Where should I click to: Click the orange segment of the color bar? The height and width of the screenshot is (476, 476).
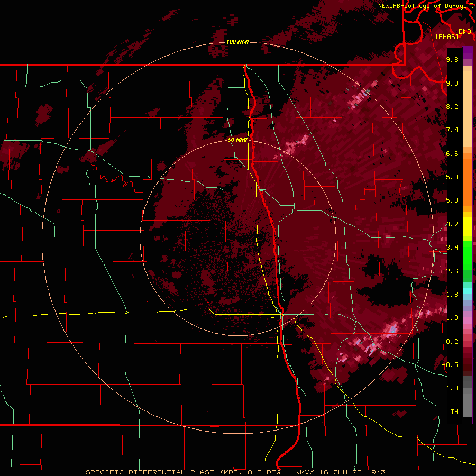(467, 182)
